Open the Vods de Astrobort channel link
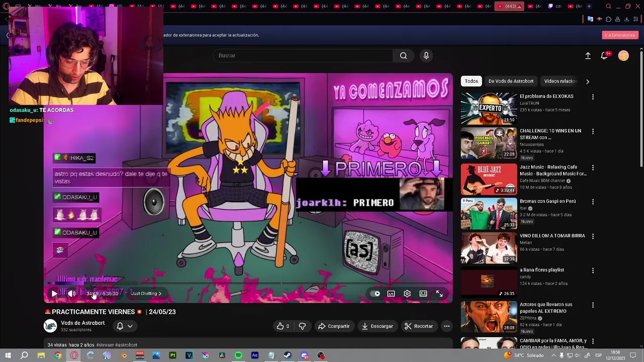Screen dimensions: 644x362 [83, 323]
